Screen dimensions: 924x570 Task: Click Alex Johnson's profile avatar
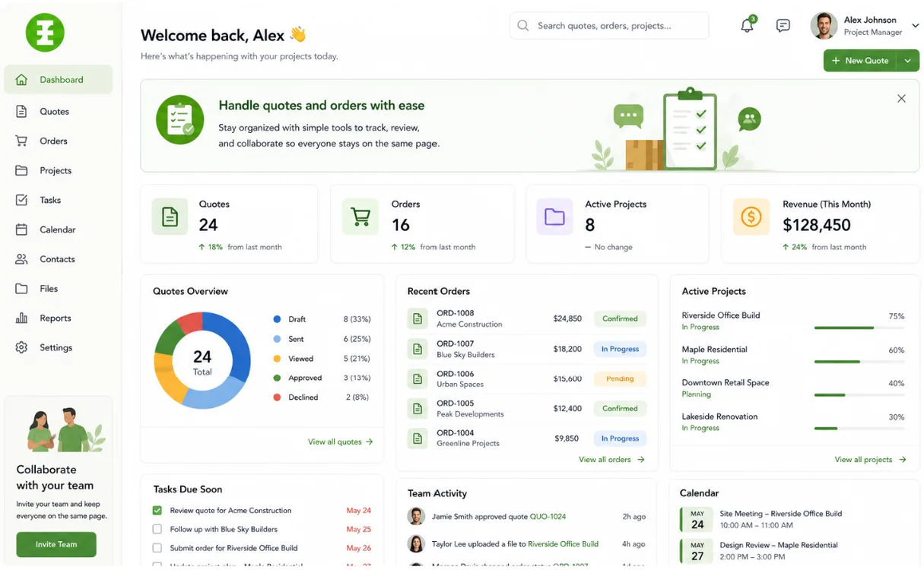[824, 26]
